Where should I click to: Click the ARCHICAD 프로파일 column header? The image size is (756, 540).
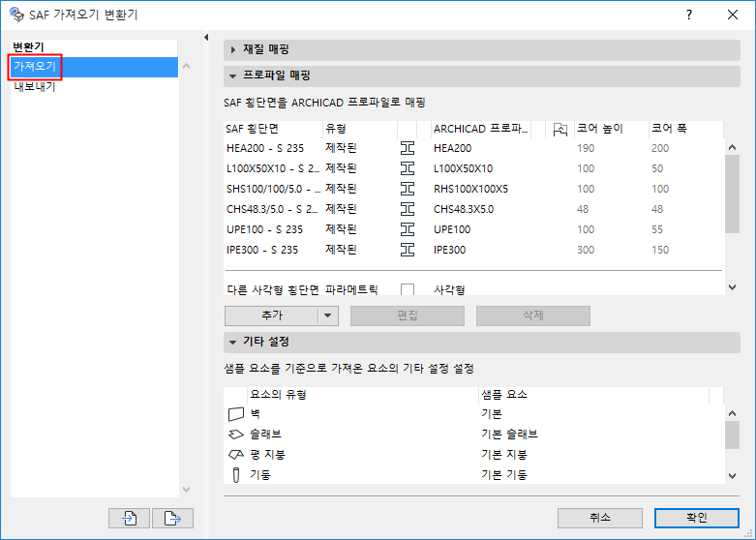pyautogui.click(x=481, y=129)
